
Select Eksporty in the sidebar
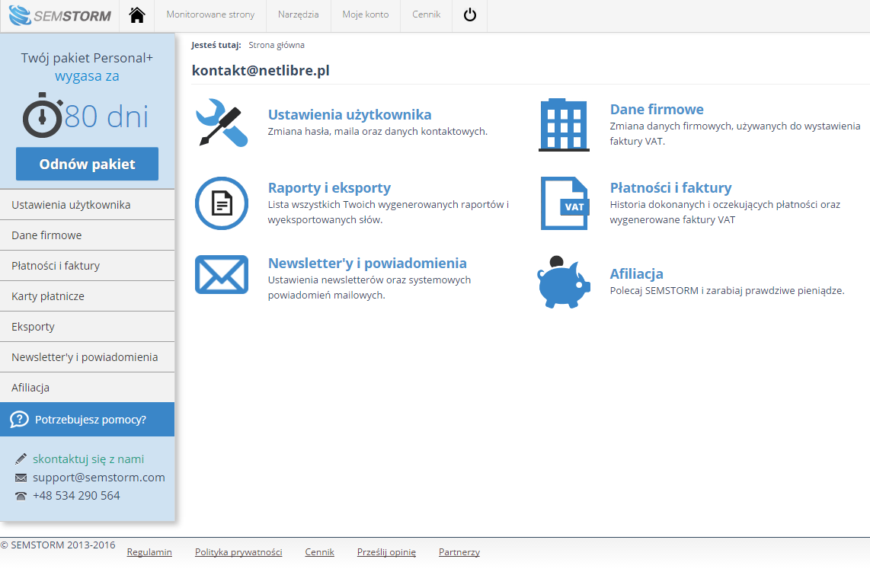[33, 327]
